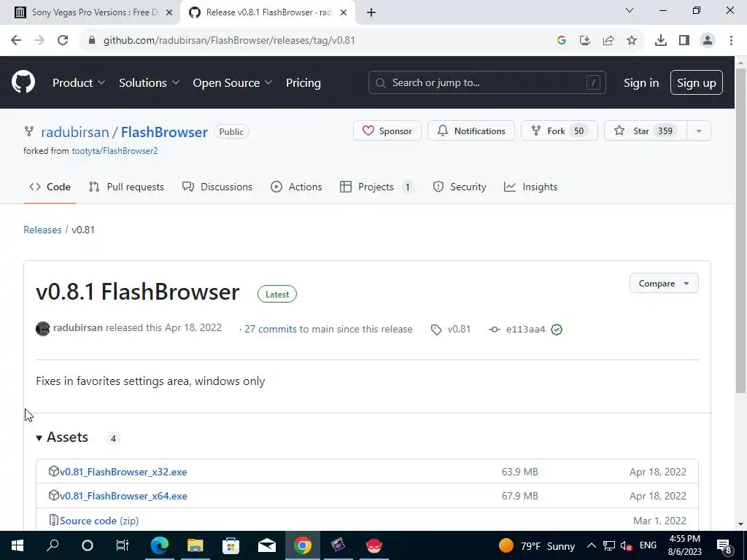747x560 pixels.
Task: Open Windows taskbar search
Action: 53,545
